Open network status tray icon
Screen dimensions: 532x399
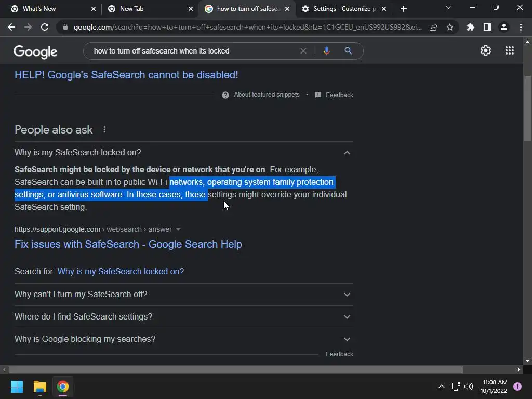tap(456, 387)
